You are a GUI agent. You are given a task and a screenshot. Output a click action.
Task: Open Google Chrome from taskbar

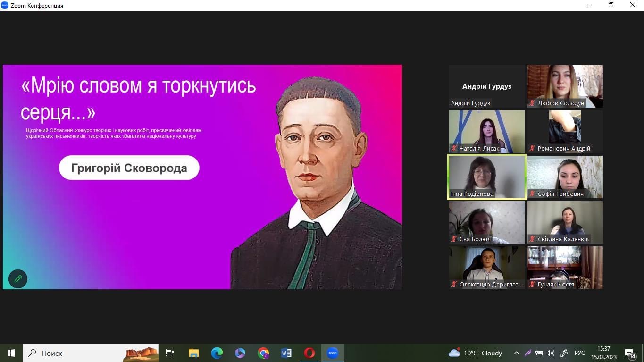(263, 353)
